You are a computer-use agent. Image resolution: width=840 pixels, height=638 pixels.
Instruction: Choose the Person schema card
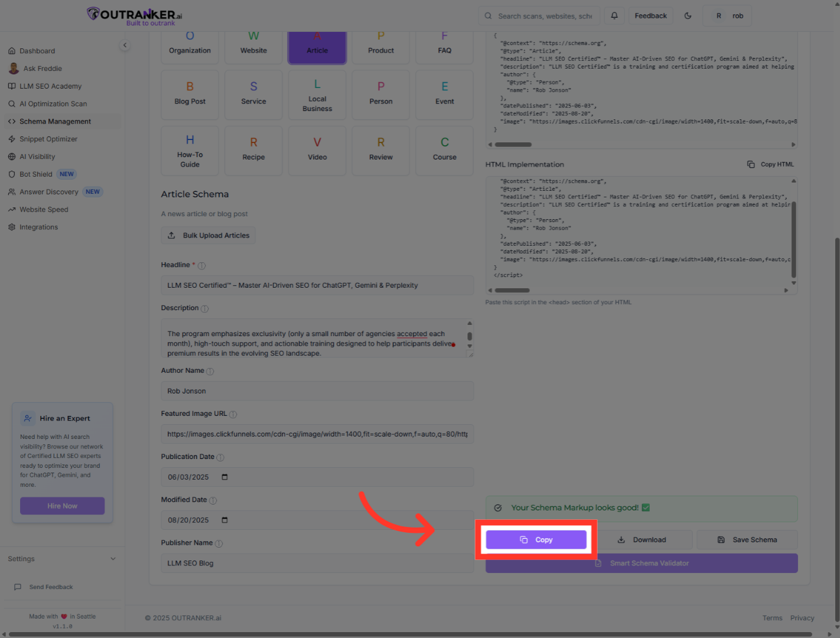tap(381, 95)
